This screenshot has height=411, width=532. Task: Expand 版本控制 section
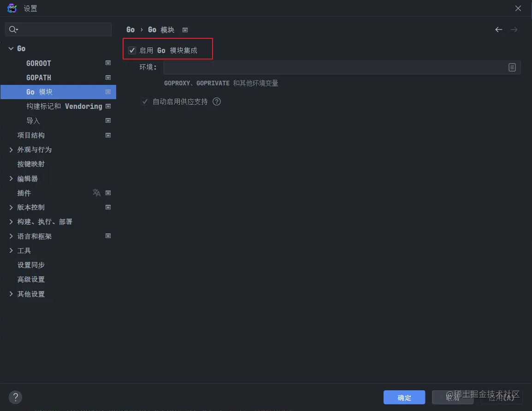(x=11, y=208)
